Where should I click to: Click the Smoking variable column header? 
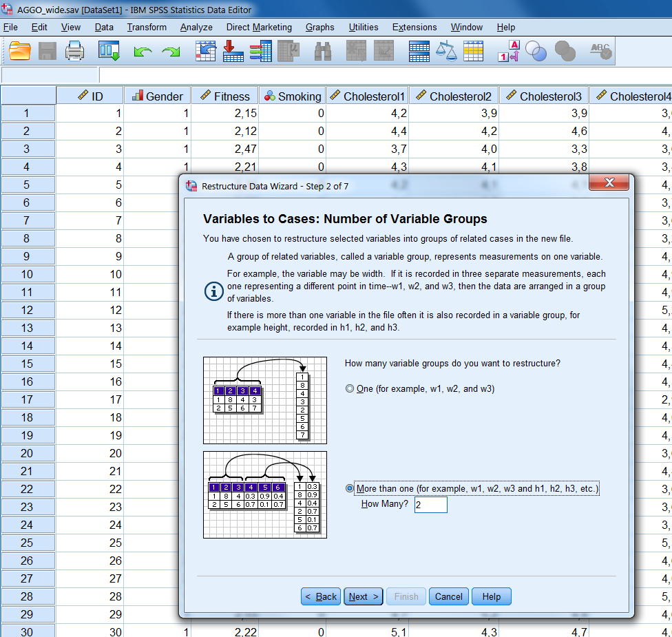[292, 96]
